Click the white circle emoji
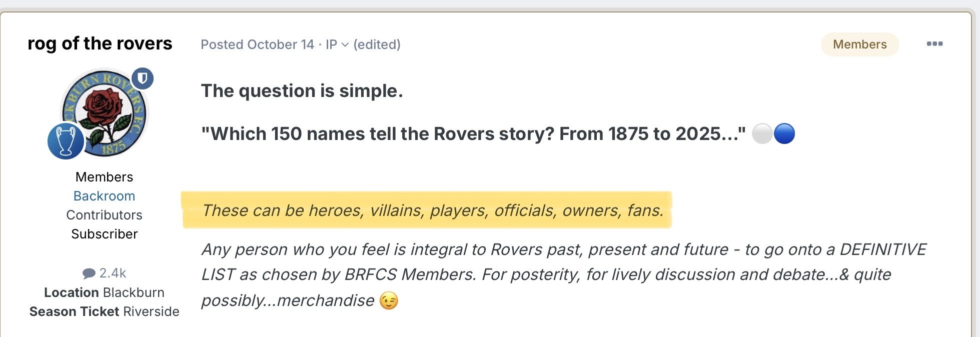 pyautogui.click(x=762, y=134)
